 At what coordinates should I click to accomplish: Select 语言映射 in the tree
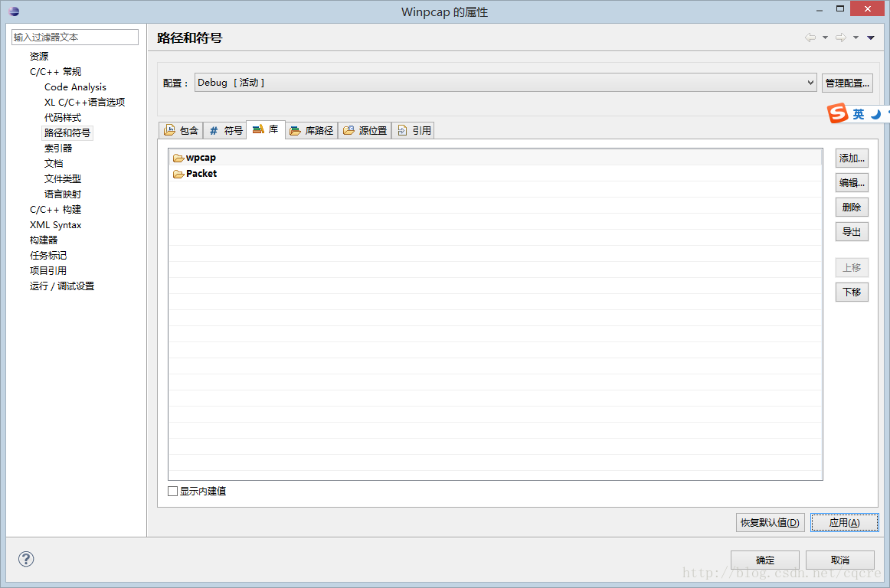(x=63, y=194)
